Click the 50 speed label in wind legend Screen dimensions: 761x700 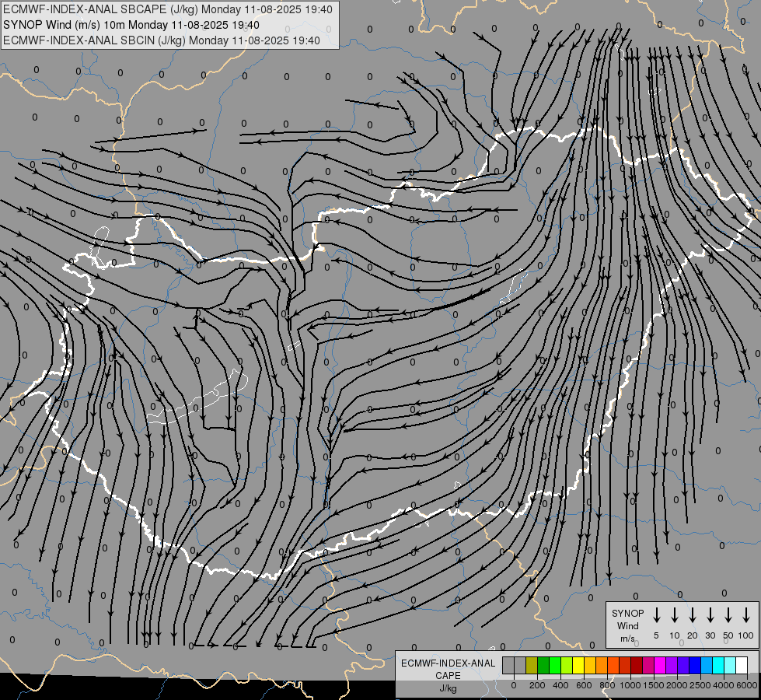(x=728, y=635)
